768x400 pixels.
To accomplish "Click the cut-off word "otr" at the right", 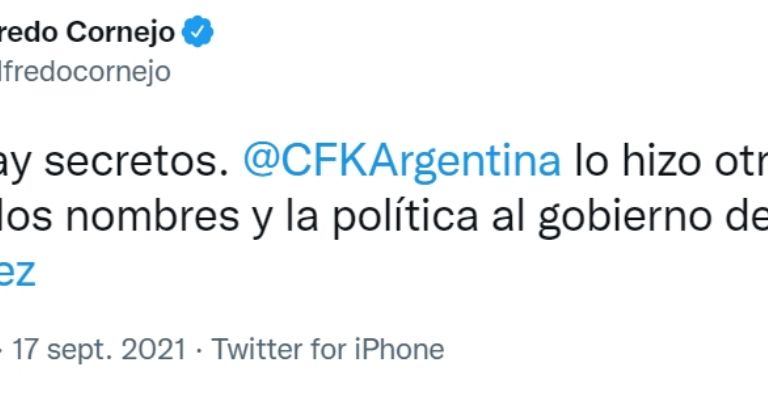I will coord(740,160).
